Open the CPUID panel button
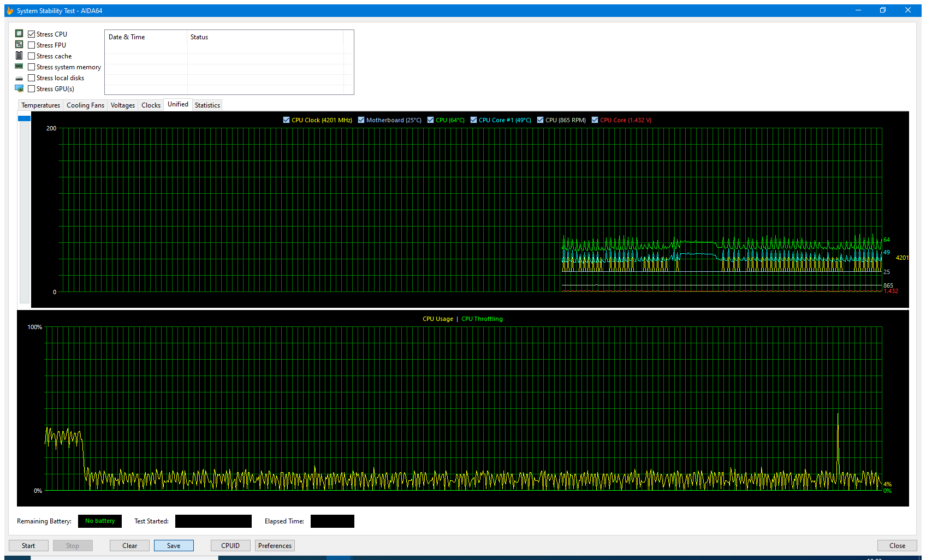 click(x=230, y=546)
